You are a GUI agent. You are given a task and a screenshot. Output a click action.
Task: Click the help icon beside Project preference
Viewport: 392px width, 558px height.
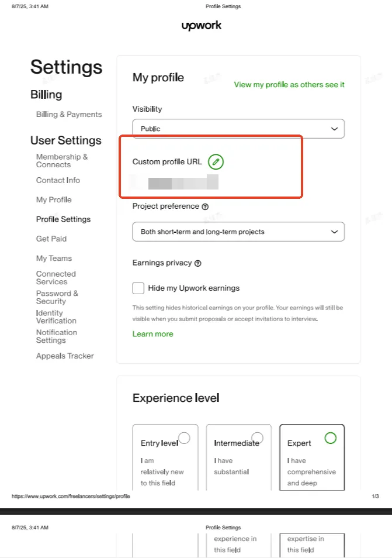tap(205, 206)
